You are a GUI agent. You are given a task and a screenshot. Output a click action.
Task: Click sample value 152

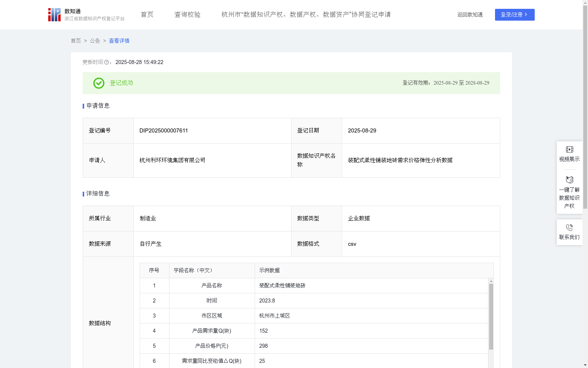[x=263, y=331]
